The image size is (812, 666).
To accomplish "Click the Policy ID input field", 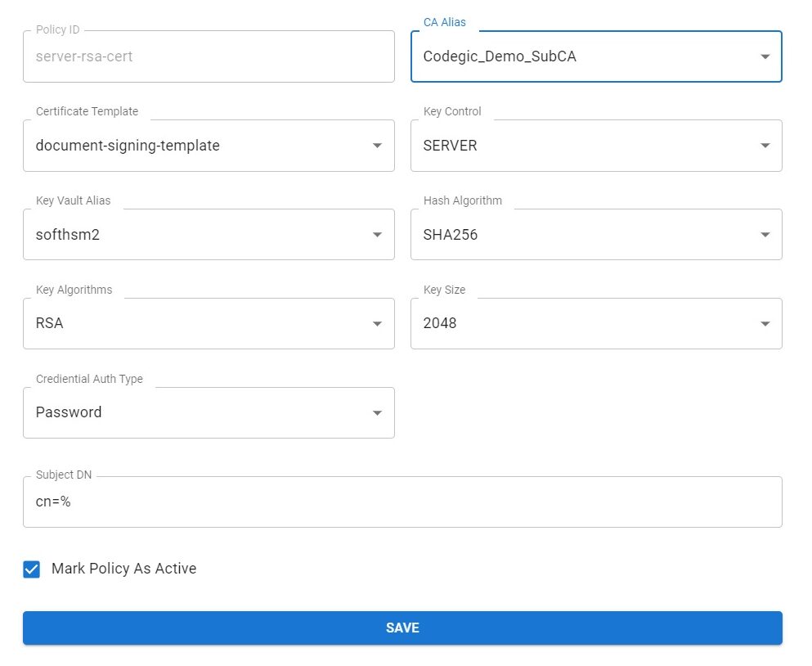I will 209,56.
